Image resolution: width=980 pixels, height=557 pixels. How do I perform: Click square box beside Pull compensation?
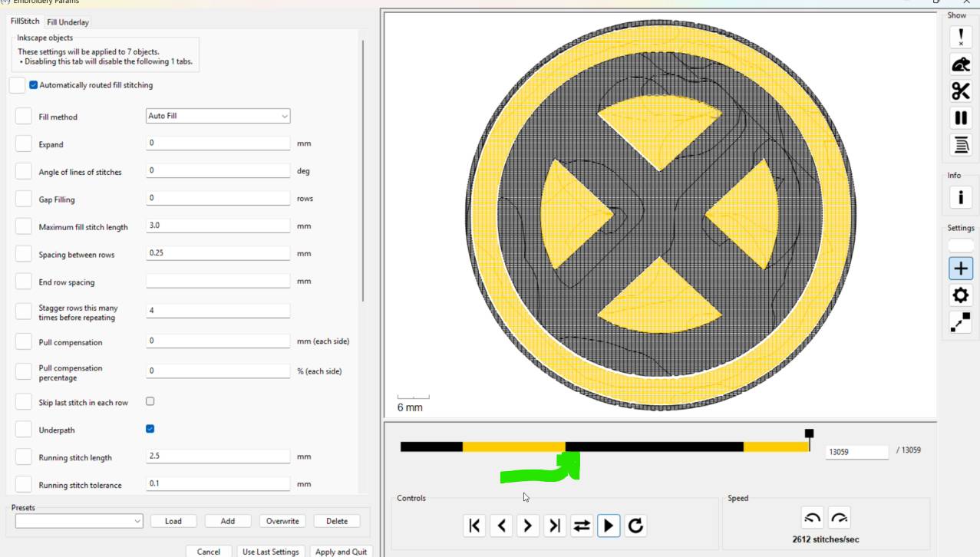tap(24, 341)
